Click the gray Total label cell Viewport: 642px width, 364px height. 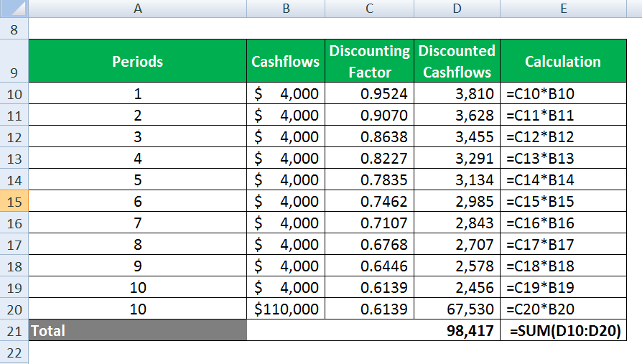[x=138, y=330]
